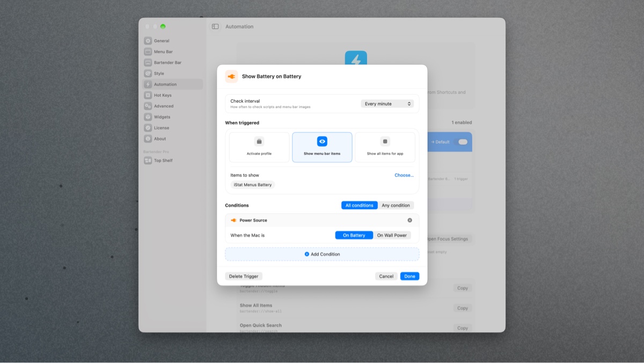Click the Bartender Pro sidebar heading
The height and width of the screenshot is (363, 644).
156,152
